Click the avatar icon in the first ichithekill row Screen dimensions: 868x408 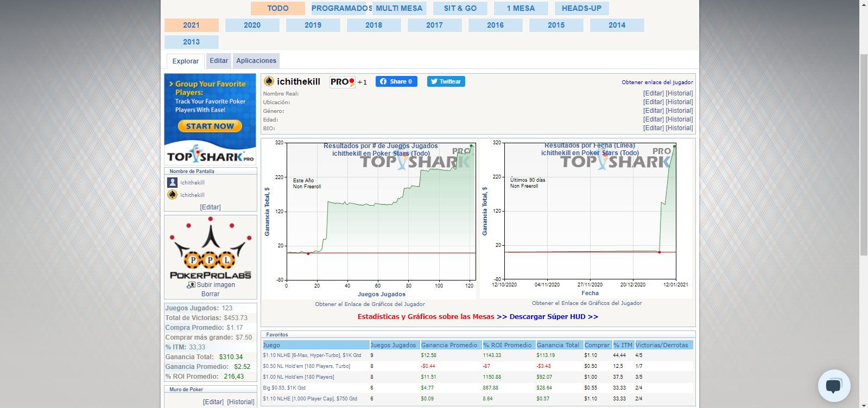pos(173,182)
